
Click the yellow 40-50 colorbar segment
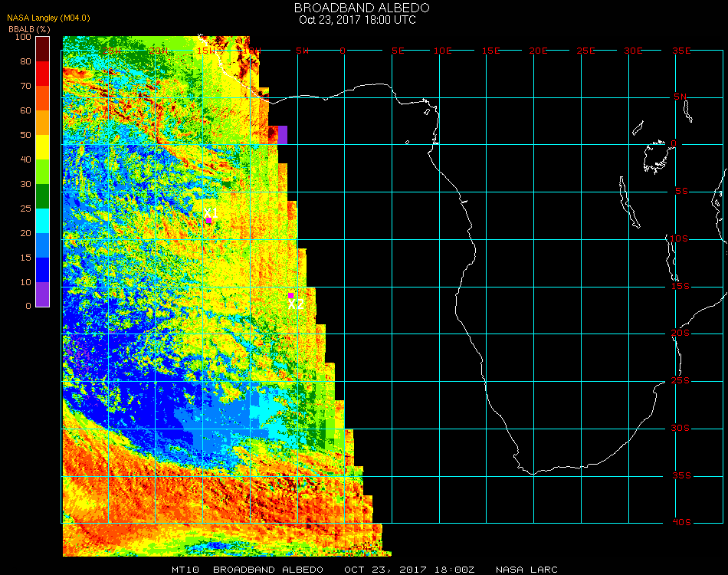click(x=43, y=147)
